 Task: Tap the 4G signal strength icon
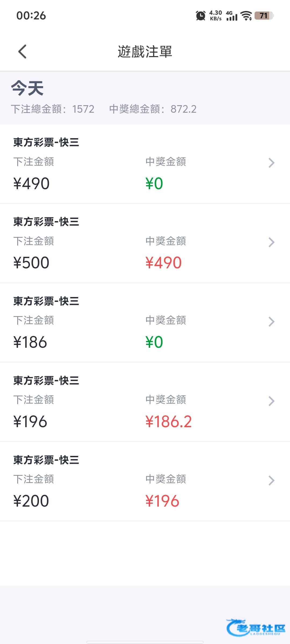(231, 16)
